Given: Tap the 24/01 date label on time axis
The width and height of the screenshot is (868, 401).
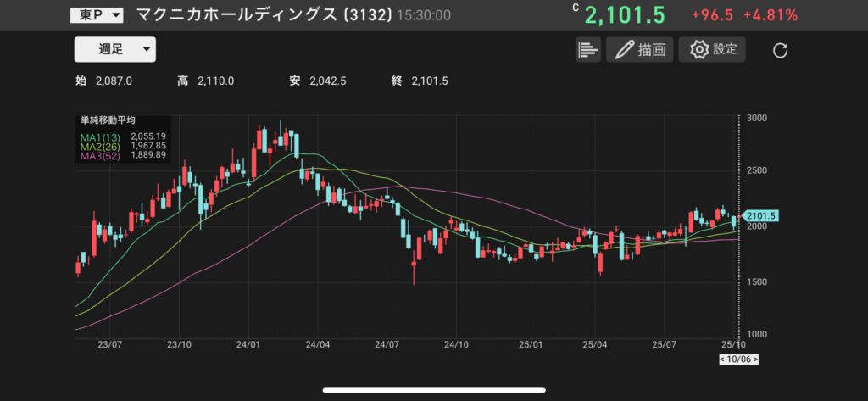Looking at the screenshot, I should pos(248,345).
